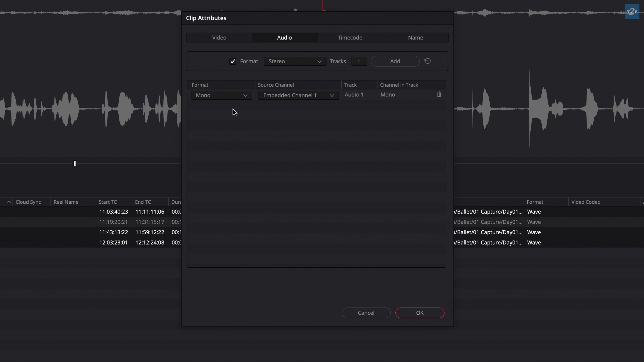Confirm with the OK button
This screenshot has width=644, height=362.
click(419, 313)
